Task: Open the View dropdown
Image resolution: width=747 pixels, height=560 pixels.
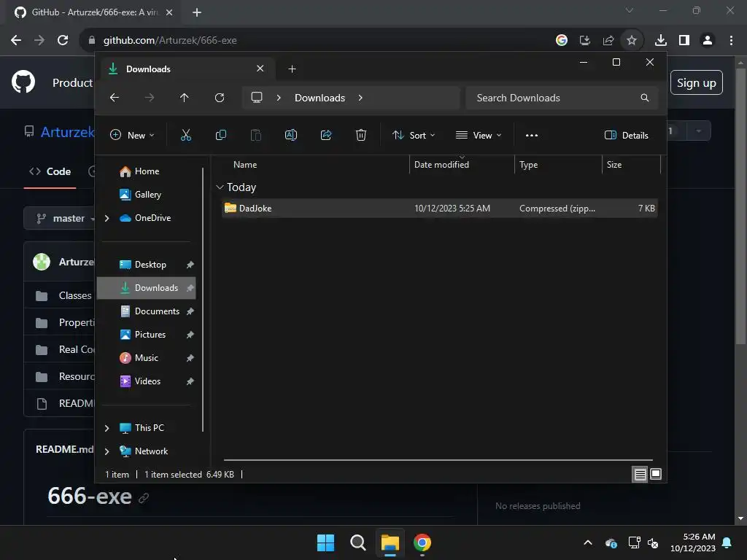Action: tap(479, 135)
